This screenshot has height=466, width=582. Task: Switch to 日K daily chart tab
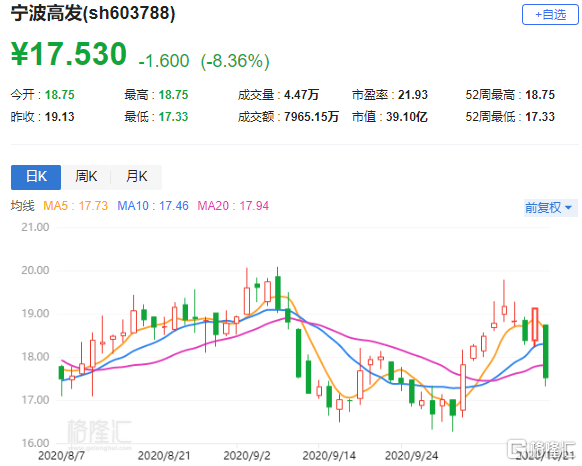(36, 177)
